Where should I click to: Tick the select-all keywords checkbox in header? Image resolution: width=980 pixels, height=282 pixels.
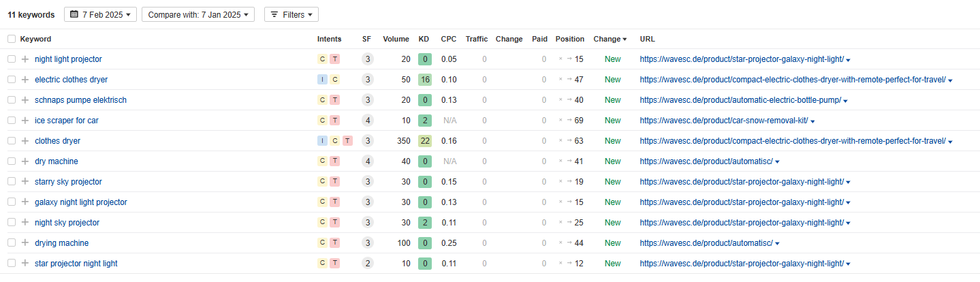click(11, 39)
